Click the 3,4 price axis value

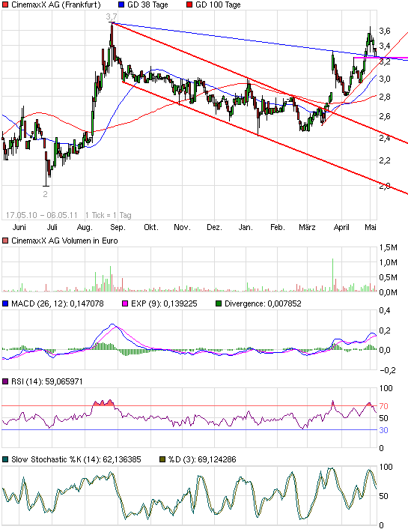(385, 46)
